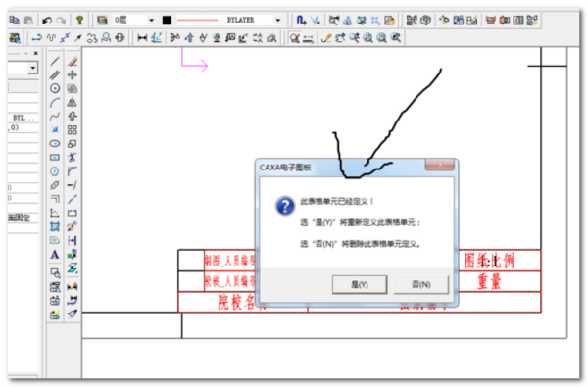This screenshot has width=588, height=387.
Task: Click the BYL... value in property panel
Action: pos(23,118)
